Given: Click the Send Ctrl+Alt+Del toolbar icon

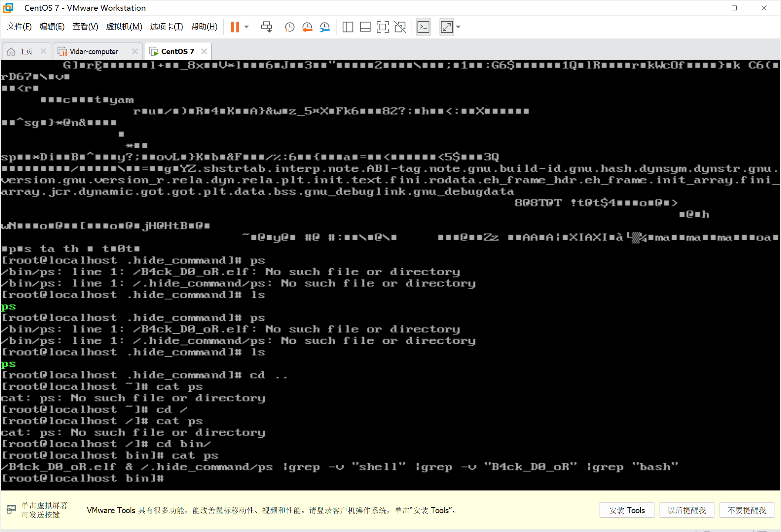Looking at the screenshot, I should [x=267, y=27].
